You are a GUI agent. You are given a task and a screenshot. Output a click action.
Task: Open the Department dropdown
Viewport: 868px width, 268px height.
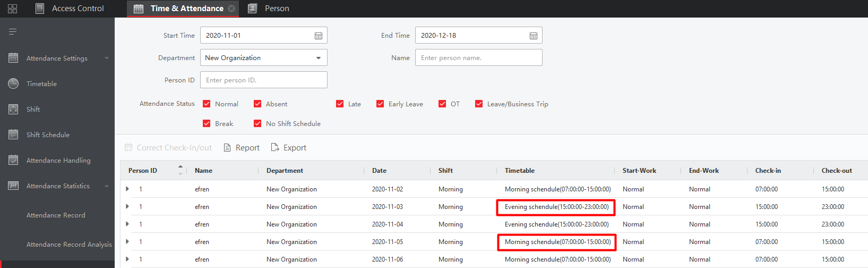tap(264, 57)
